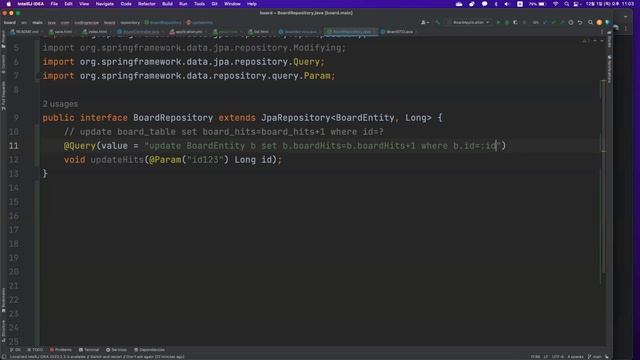Open the BoardApplication run configuration dropdown

tap(469, 22)
